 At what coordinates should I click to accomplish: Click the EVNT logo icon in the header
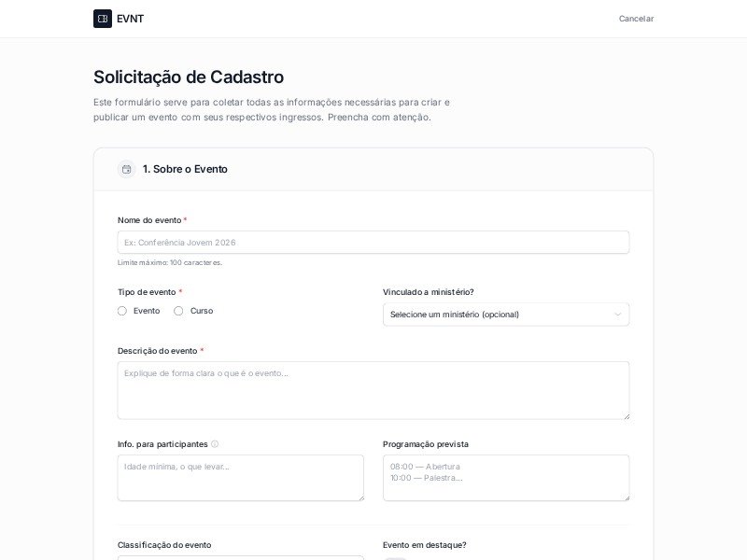(x=103, y=18)
